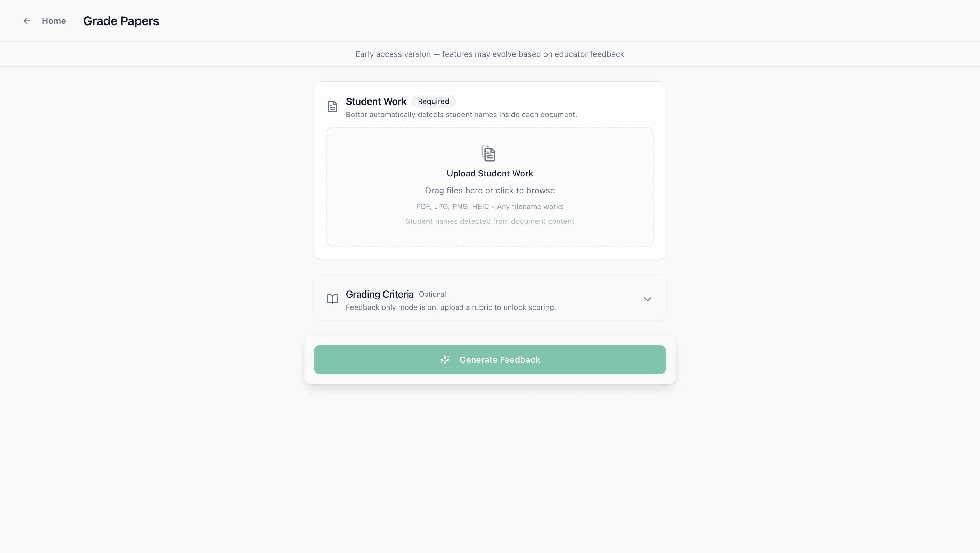Click the open-book icon beside Grading Criteria

coord(332,300)
